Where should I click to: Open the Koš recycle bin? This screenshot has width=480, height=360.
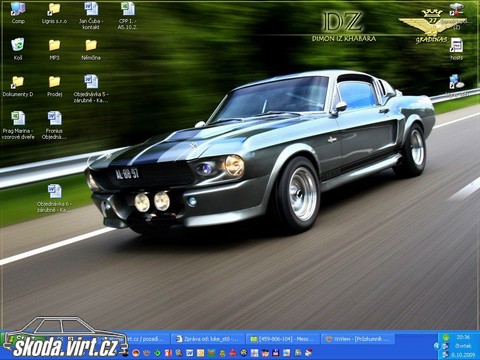click(x=18, y=49)
